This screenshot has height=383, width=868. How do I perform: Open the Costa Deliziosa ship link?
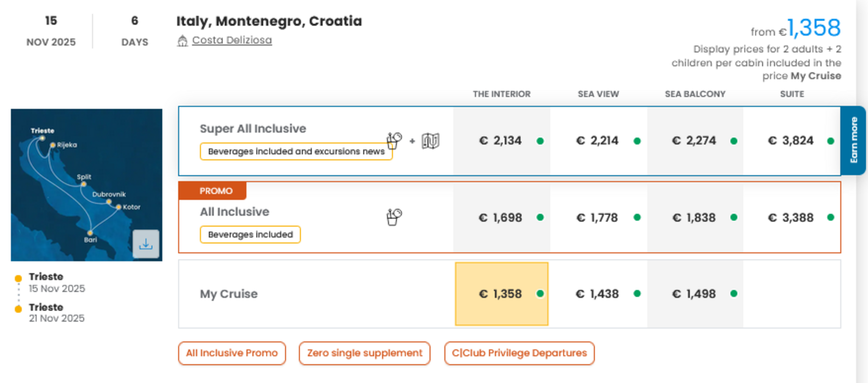point(232,40)
